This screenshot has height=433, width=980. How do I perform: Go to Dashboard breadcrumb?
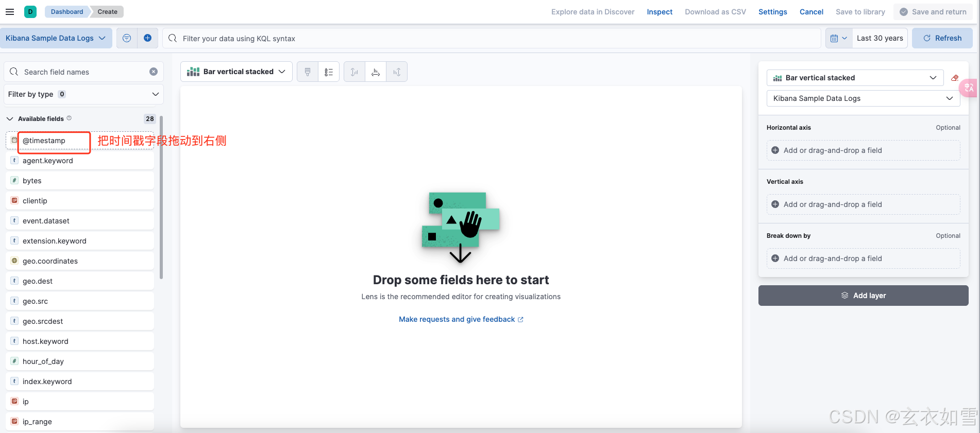click(67, 11)
